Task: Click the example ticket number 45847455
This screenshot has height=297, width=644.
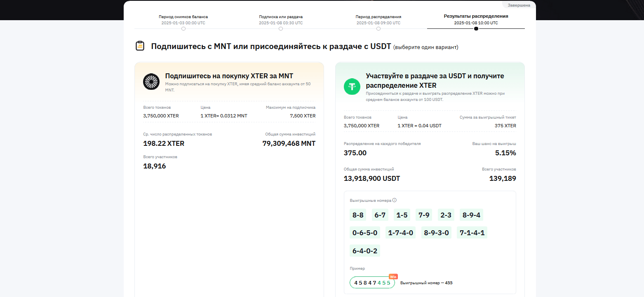Action: point(372,283)
